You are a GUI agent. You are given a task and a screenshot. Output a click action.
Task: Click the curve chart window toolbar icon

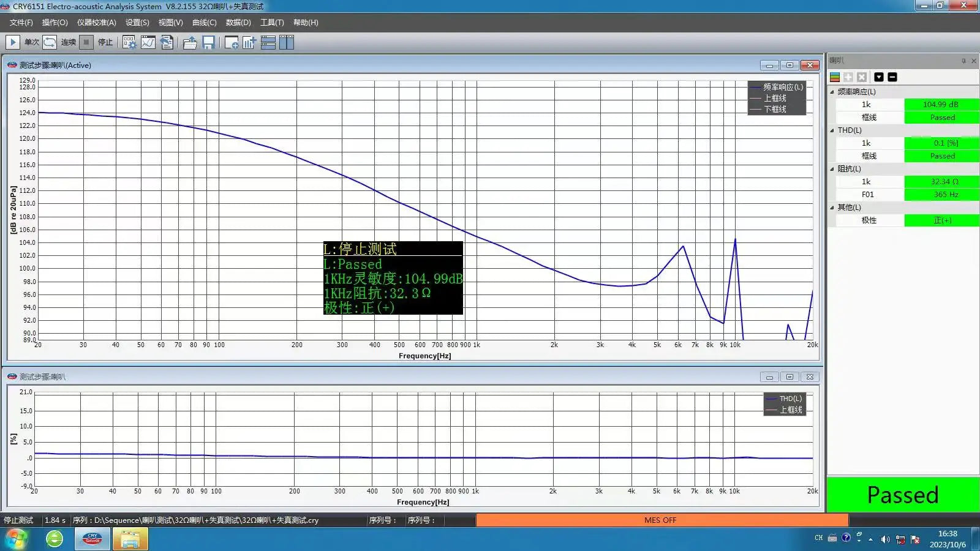click(x=148, y=42)
